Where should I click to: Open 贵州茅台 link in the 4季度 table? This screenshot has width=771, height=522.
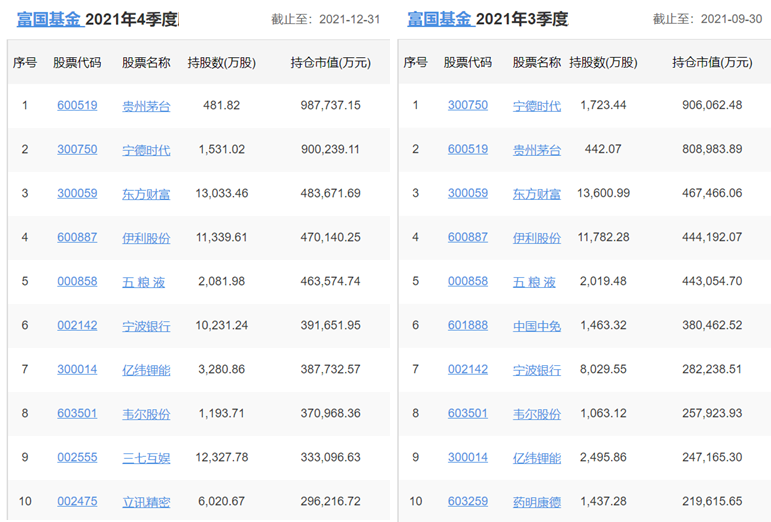146,106
